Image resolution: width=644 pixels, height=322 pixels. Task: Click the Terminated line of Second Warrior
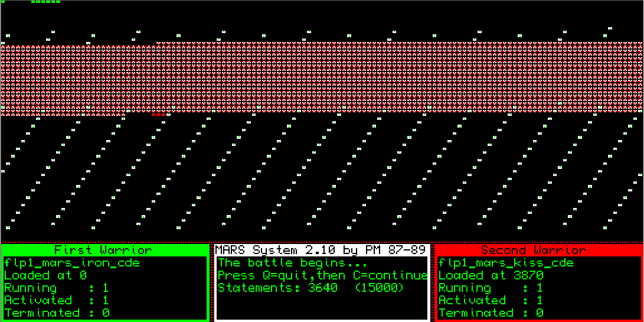coord(491,313)
